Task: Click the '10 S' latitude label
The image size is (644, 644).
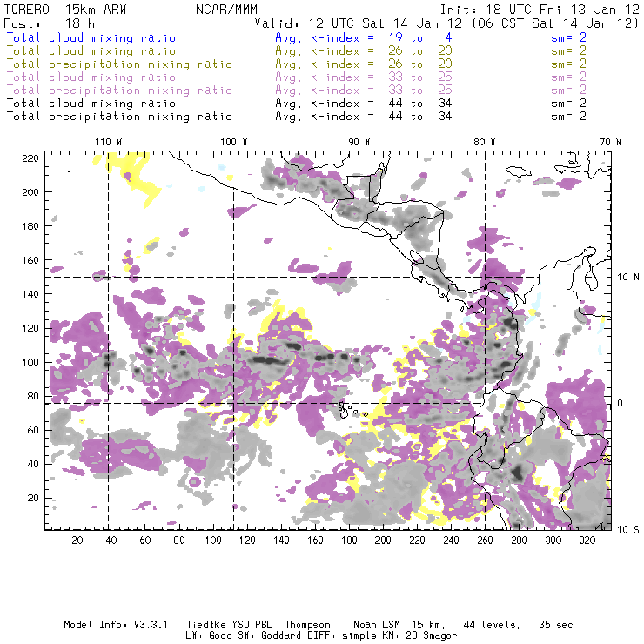Action: (x=628, y=530)
